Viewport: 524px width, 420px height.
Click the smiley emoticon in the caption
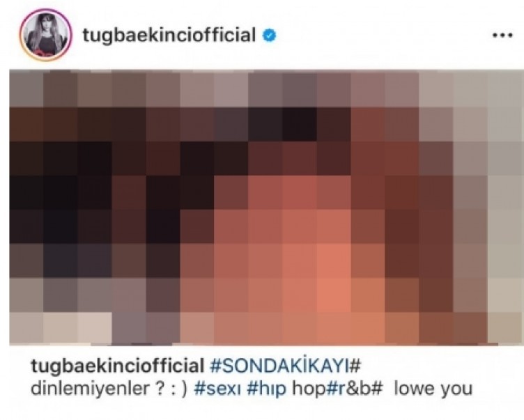point(179,389)
